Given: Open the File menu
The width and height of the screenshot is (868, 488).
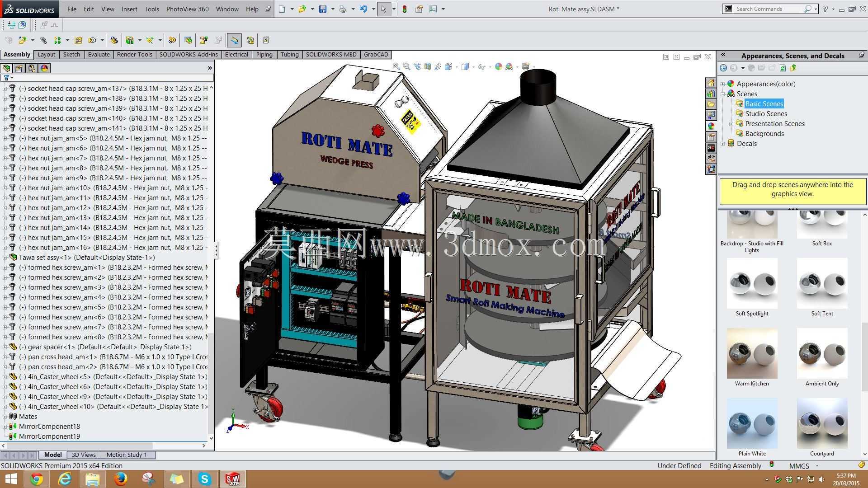Looking at the screenshot, I should point(72,9).
